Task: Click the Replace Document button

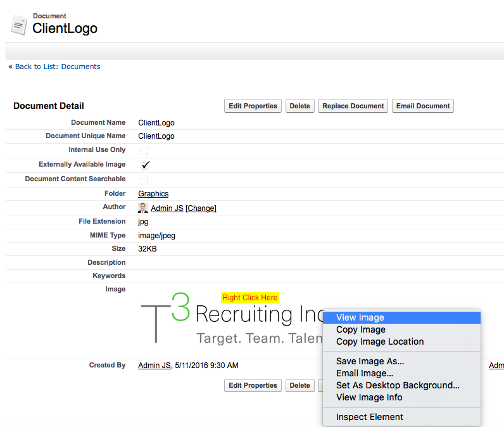Action: pos(353,106)
